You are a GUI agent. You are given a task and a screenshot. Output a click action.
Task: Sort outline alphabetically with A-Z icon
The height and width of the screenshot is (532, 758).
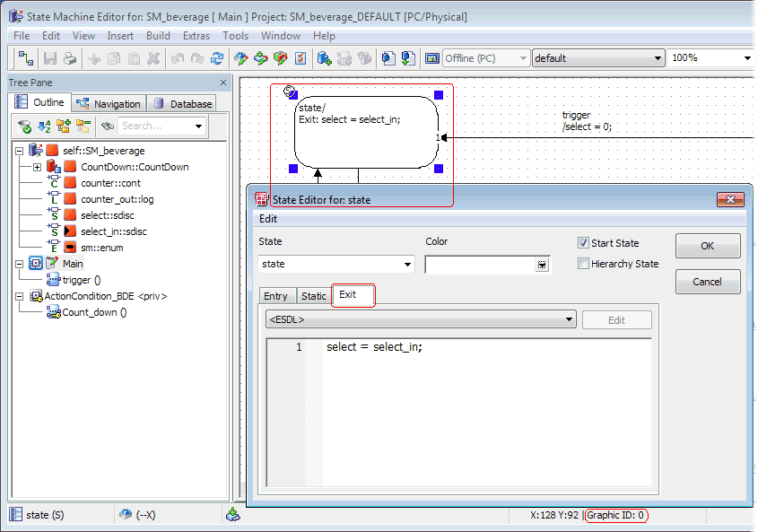pyautogui.click(x=44, y=126)
